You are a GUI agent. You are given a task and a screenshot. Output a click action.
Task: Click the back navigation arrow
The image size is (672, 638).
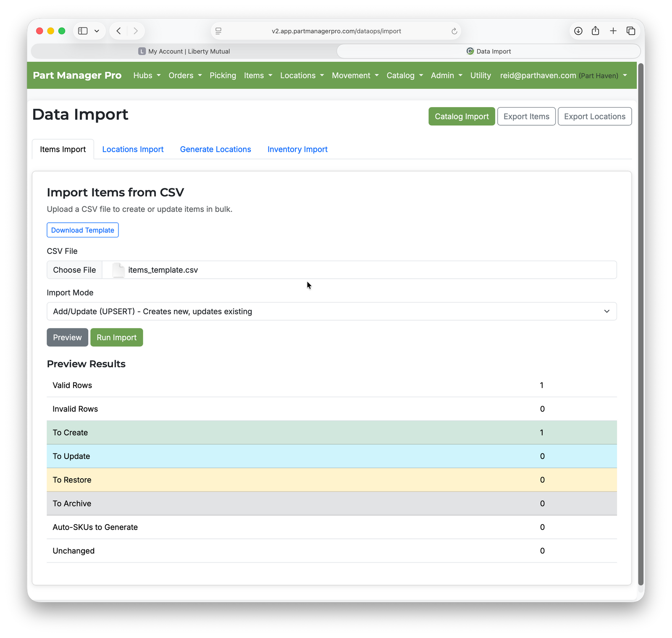[x=118, y=31]
